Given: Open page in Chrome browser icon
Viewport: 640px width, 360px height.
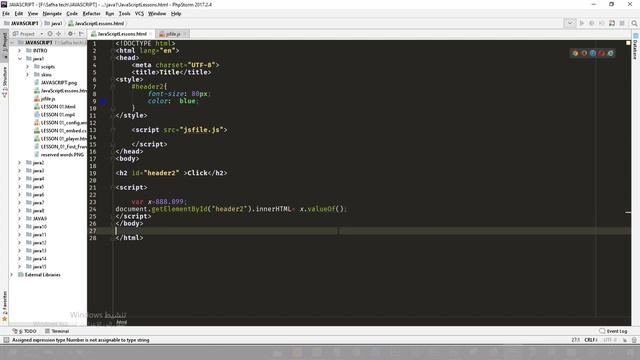Looking at the screenshot, I should pyautogui.click(x=575, y=53).
